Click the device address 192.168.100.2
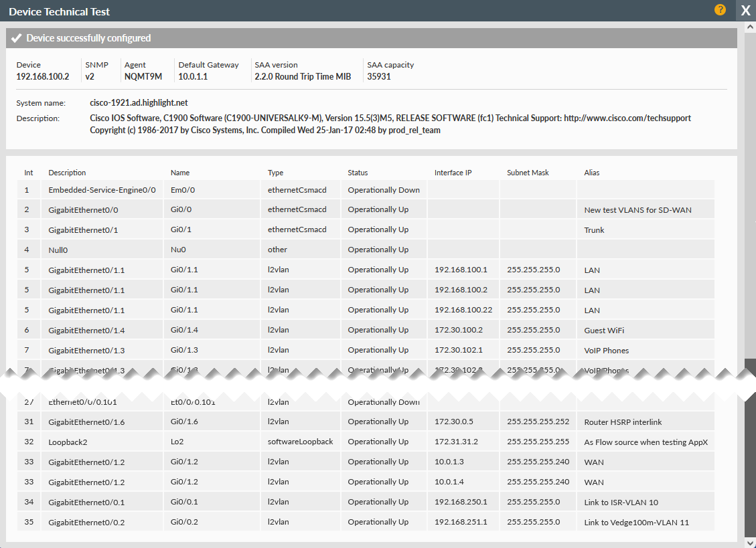Image resolution: width=756 pixels, height=548 pixels. 42,76
